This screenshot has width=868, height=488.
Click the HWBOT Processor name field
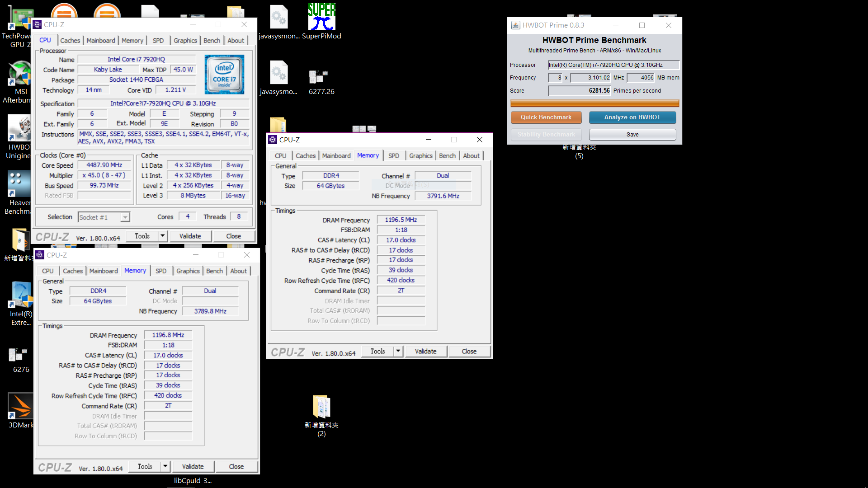tap(613, 65)
